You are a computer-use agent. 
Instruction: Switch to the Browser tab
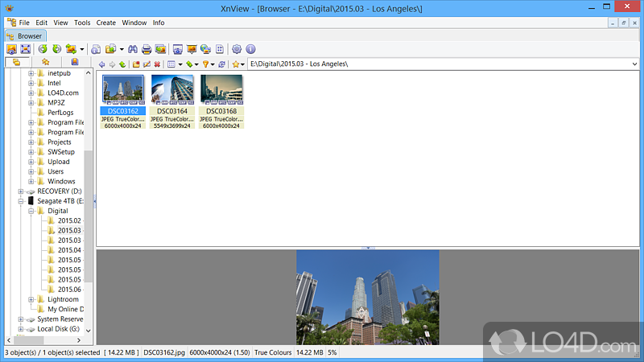pos(26,36)
